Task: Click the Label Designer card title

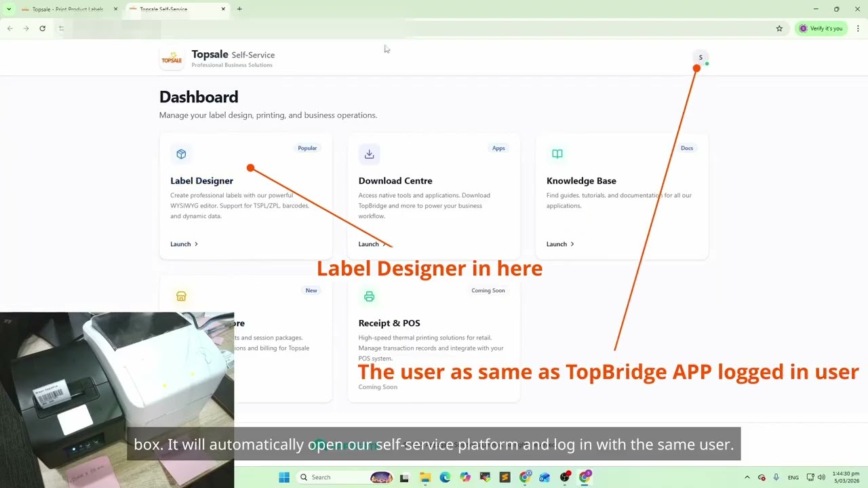Action: point(201,181)
